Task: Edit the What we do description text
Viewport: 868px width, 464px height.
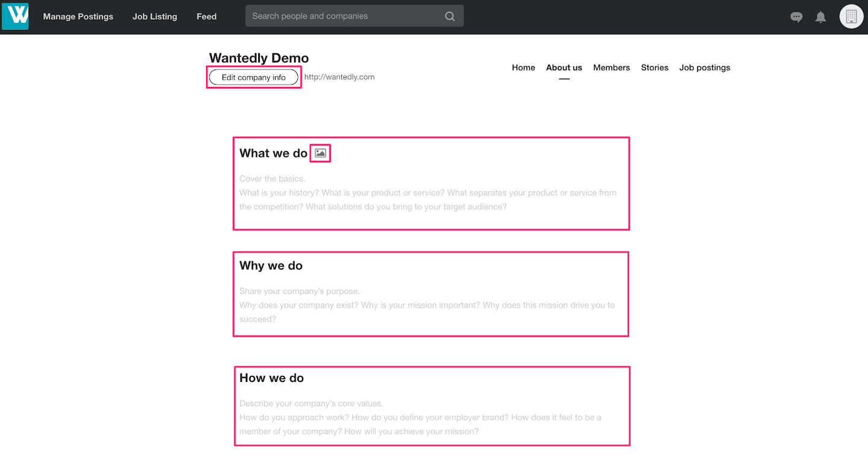Action: pos(428,192)
